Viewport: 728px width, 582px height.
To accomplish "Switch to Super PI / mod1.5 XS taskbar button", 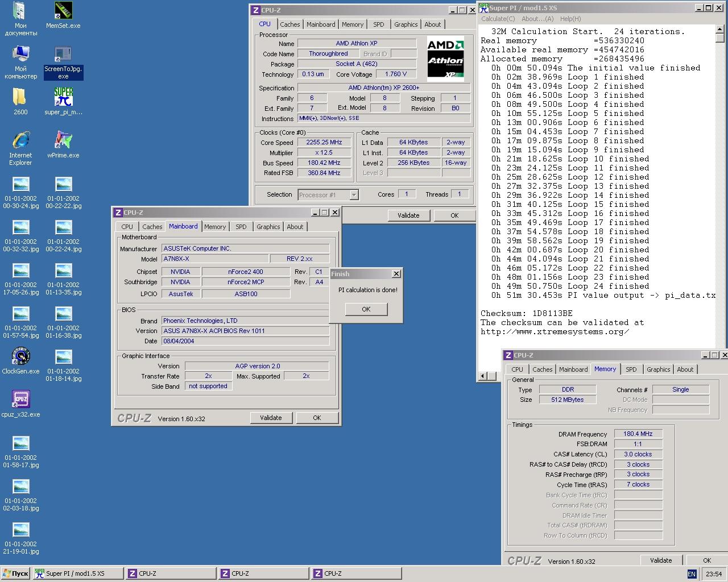I will pyautogui.click(x=77, y=574).
